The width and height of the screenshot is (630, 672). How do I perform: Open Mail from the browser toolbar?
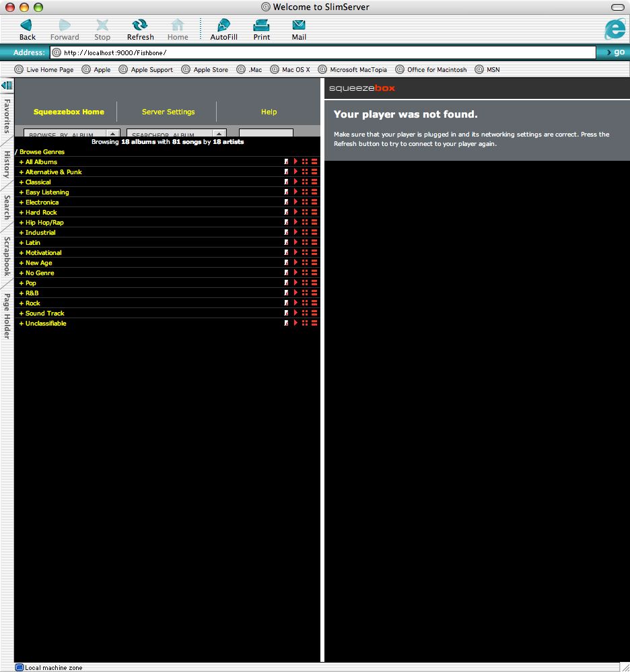pos(299,29)
